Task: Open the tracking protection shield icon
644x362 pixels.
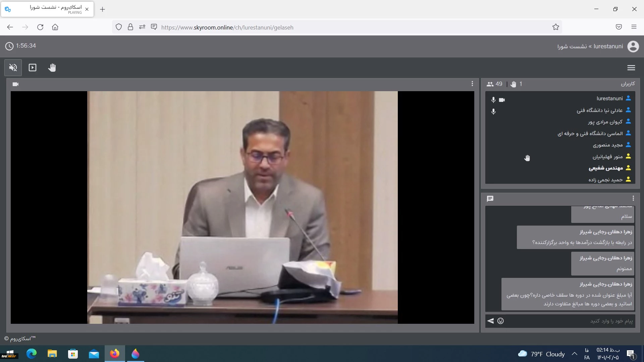Action: click(118, 27)
